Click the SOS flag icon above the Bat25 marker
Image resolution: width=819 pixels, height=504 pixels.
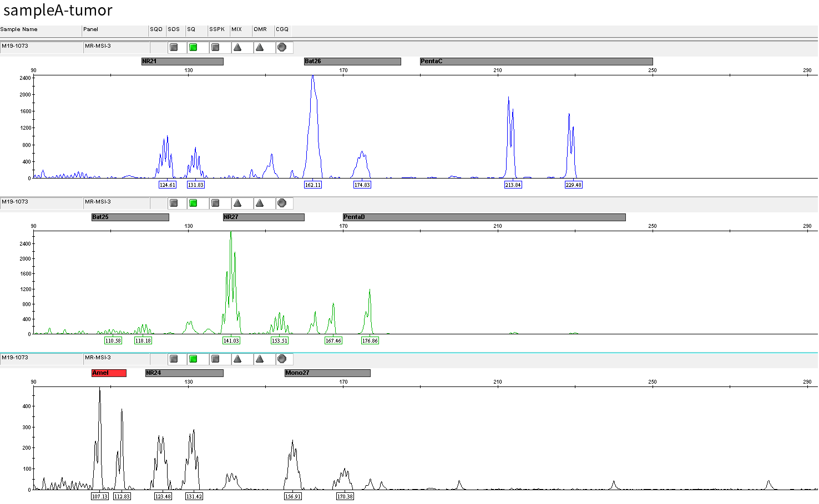pos(174,203)
